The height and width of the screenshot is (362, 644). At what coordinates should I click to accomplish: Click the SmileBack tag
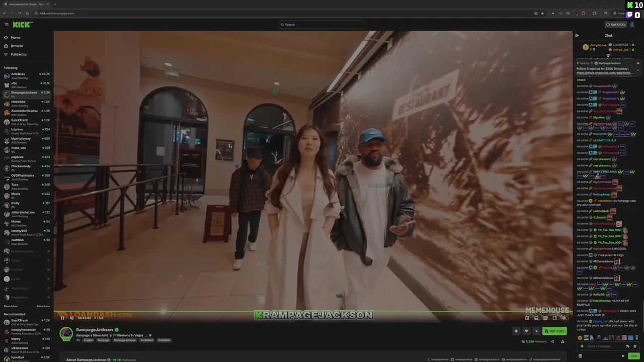pyautogui.click(x=147, y=340)
